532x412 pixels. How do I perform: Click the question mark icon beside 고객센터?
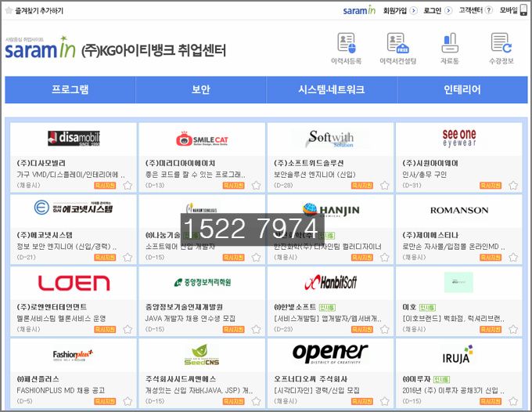coord(488,10)
